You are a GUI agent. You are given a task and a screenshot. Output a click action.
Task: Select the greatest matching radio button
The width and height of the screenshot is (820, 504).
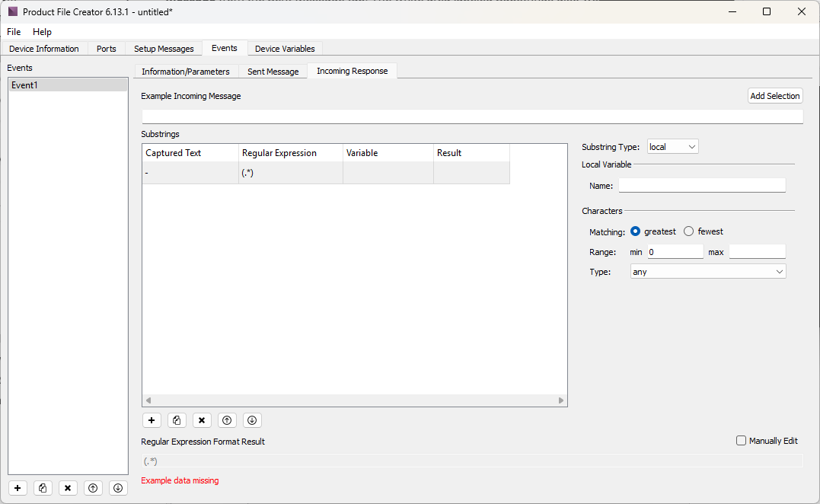pyautogui.click(x=636, y=231)
